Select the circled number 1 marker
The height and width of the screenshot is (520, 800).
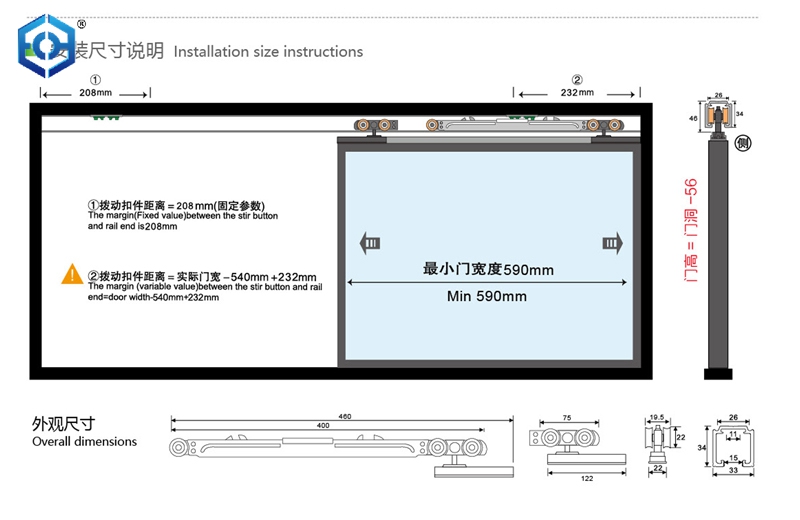[x=95, y=80]
